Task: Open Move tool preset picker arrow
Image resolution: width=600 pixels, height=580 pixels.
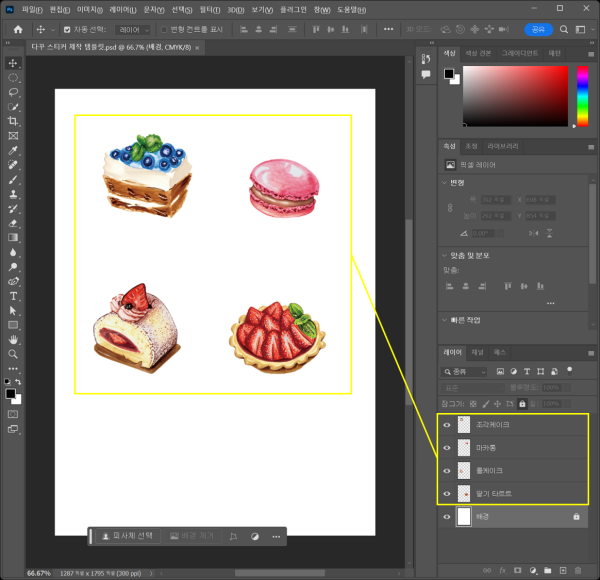Action: [53, 29]
